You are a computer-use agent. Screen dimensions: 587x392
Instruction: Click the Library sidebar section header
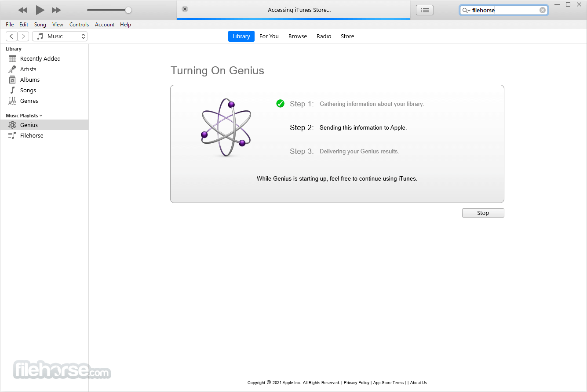pyautogui.click(x=14, y=49)
